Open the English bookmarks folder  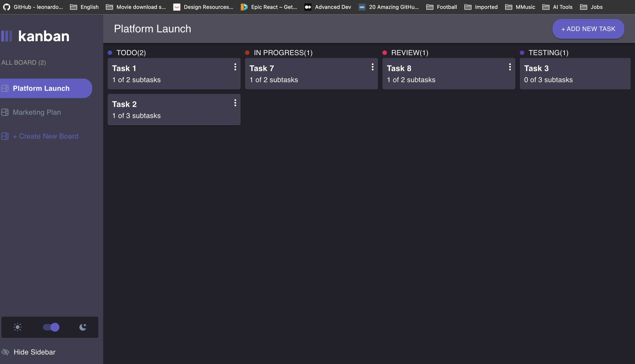[x=84, y=7]
